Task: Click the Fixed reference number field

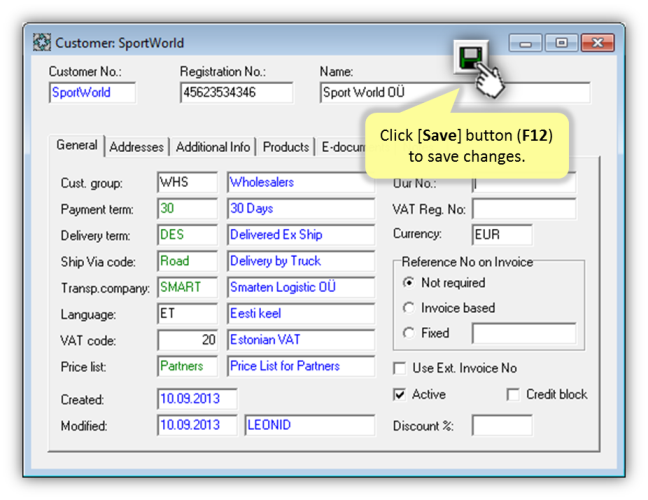Action: 524,333
